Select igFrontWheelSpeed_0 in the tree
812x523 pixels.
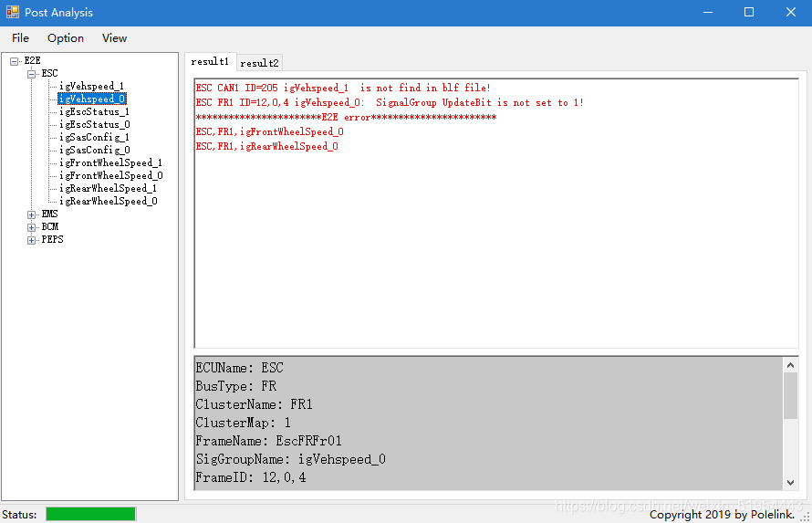(x=111, y=175)
